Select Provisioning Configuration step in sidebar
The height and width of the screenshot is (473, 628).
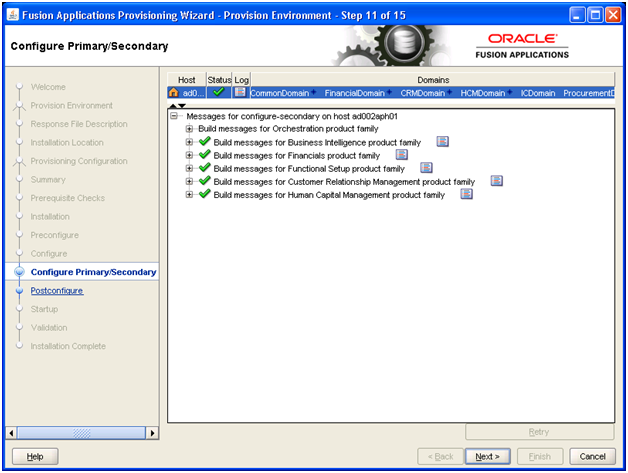[x=79, y=161]
